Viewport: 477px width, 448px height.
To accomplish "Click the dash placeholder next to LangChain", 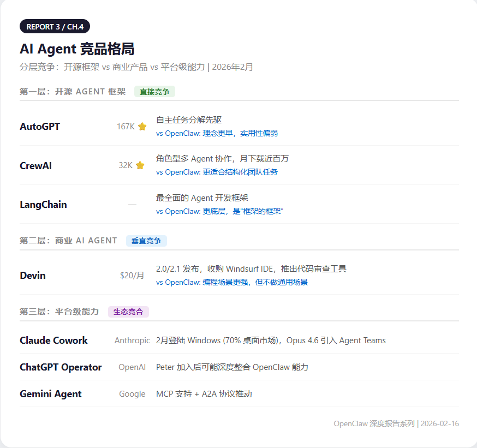I will 132,204.
